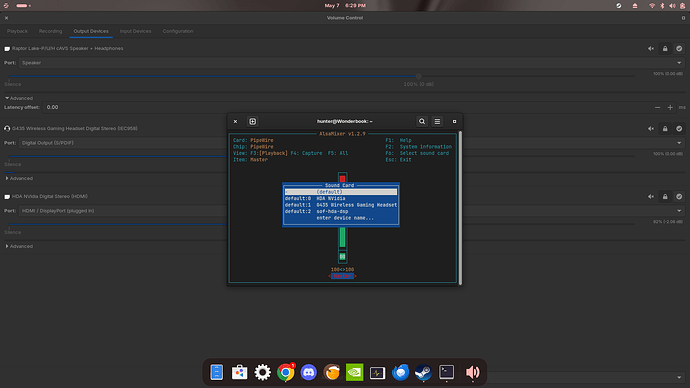Click the G435 headset device icon
This screenshot has width=690, height=388.
coord(7,129)
